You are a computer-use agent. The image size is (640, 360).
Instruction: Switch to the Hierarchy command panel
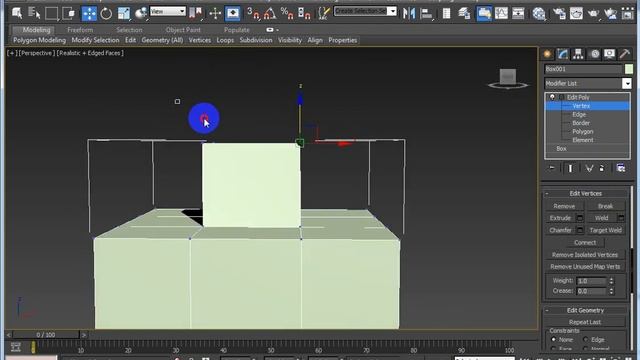[578, 54]
